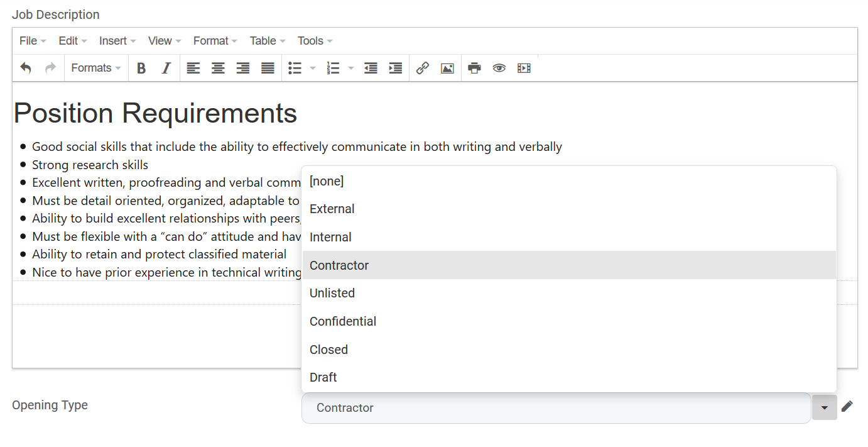This screenshot has height=447, width=868.
Task: Click the pencil edit button beside Opening Type
Action: (847, 407)
